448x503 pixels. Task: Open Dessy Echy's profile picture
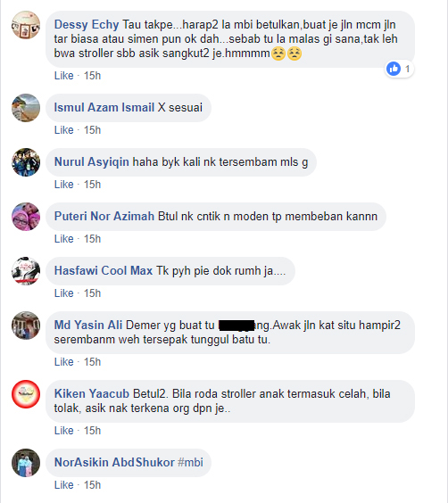[26, 25]
